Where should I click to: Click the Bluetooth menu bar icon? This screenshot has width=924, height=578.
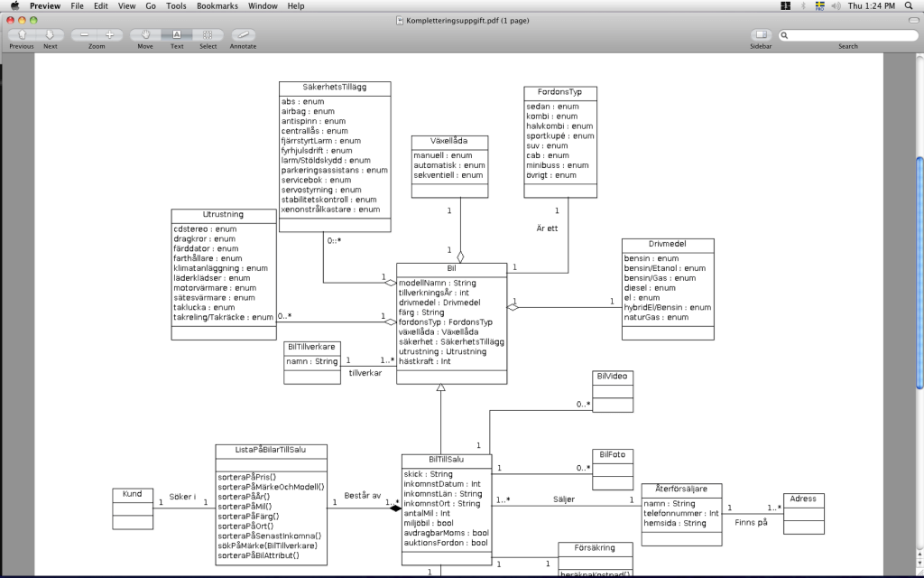pyautogui.click(x=804, y=5)
